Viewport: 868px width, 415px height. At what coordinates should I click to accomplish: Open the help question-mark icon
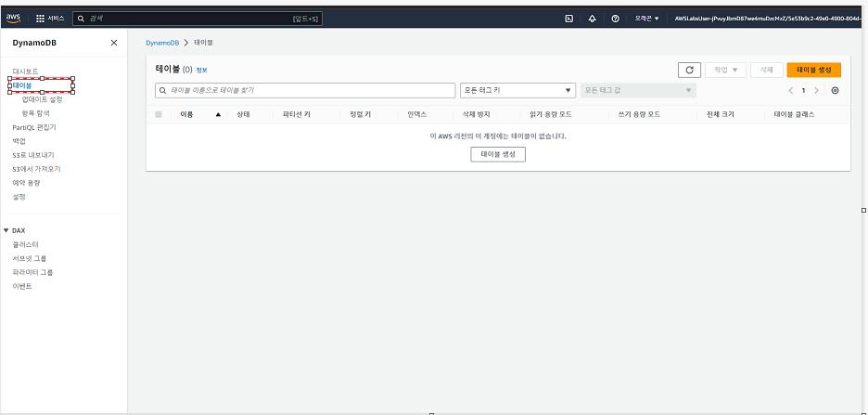tap(615, 19)
